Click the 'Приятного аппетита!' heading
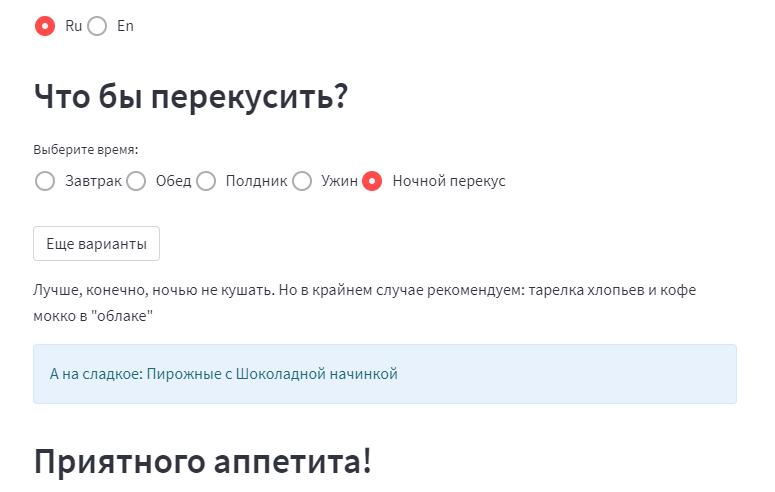Image resolution: width=775 pixels, height=492 pixels. point(202,462)
